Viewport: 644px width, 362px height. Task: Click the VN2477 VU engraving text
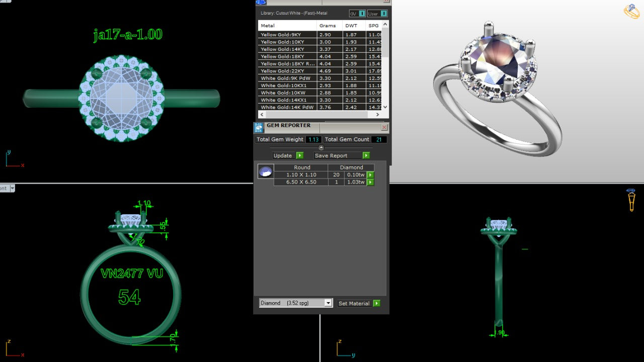[132, 274]
